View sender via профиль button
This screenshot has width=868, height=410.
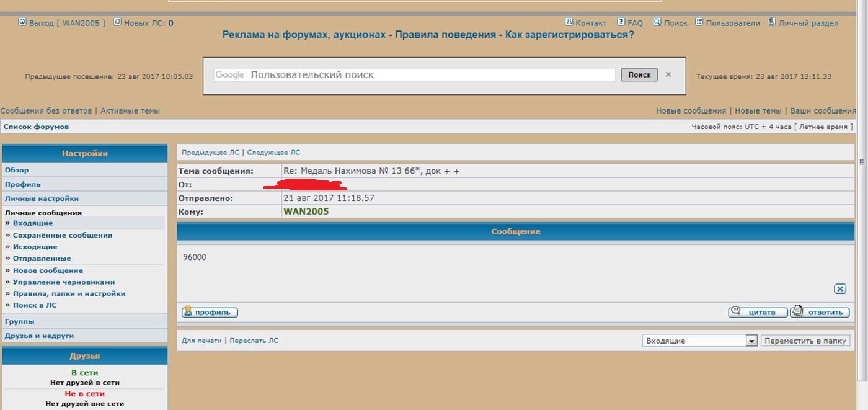point(210,313)
